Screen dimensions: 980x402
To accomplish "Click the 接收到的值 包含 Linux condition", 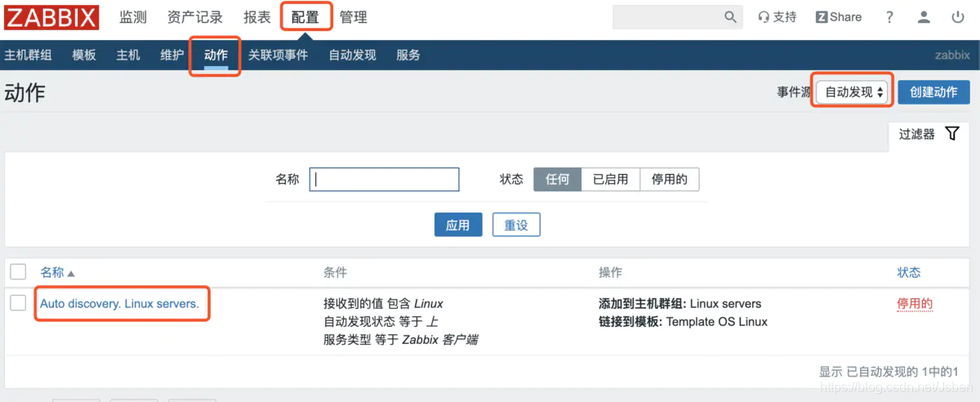I will 383,303.
